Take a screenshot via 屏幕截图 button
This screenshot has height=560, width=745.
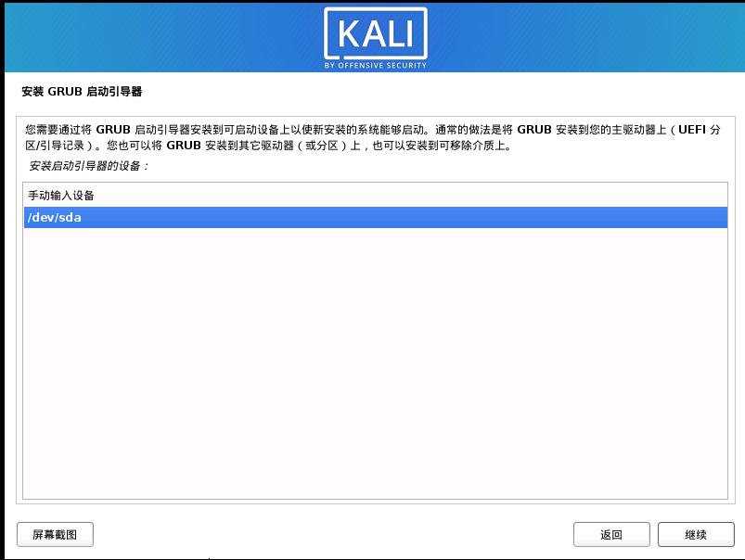pyautogui.click(x=55, y=535)
